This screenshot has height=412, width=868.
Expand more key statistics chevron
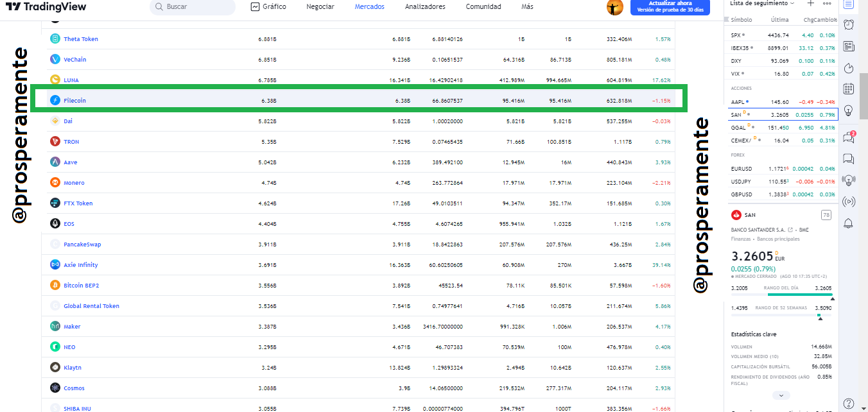[x=781, y=395]
